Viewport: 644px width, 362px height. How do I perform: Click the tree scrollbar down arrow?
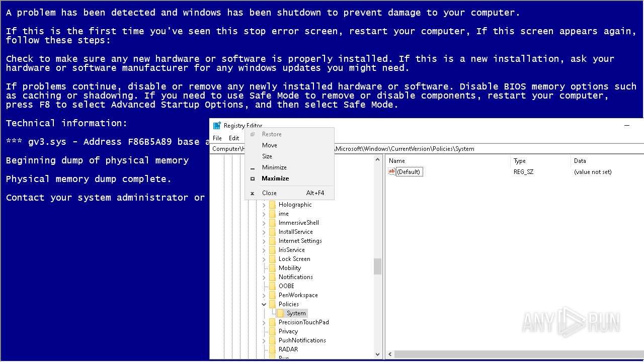[x=378, y=354]
